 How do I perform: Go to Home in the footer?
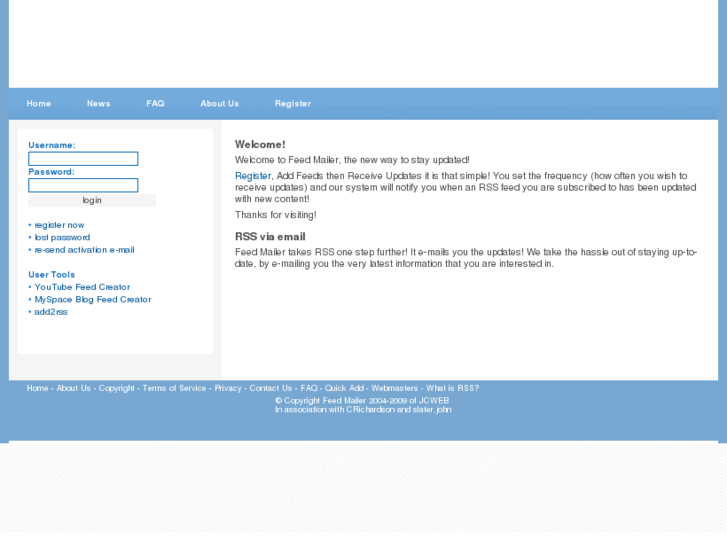click(37, 388)
